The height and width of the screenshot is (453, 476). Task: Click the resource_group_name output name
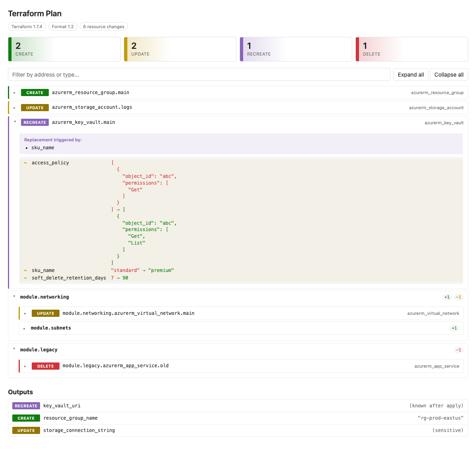click(71, 418)
